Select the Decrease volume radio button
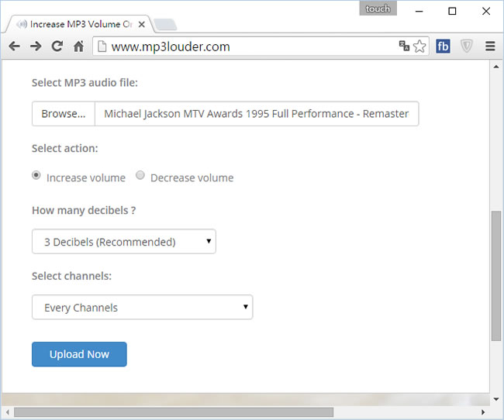Viewport: 504px width, 420px height. click(140, 176)
